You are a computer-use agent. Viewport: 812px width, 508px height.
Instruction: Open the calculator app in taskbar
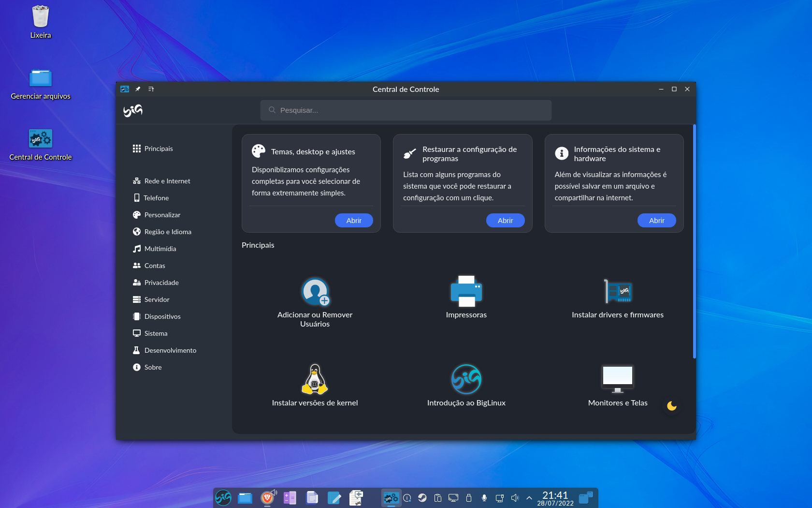290,497
